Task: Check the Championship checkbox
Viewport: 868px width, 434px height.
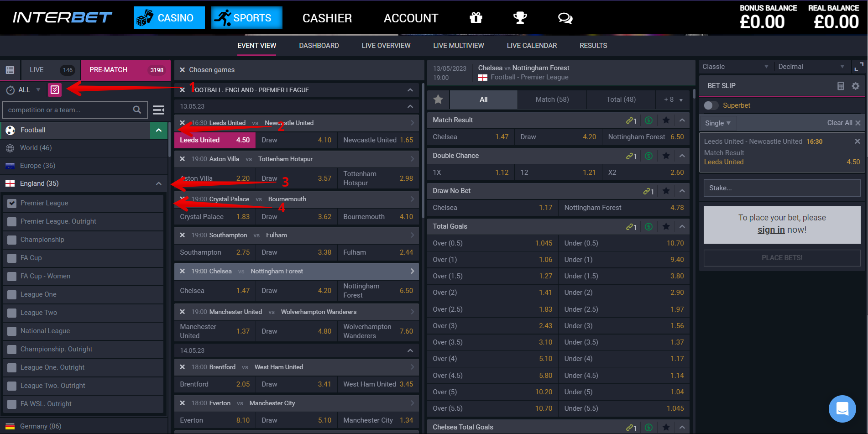Action: pyautogui.click(x=12, y=240)
